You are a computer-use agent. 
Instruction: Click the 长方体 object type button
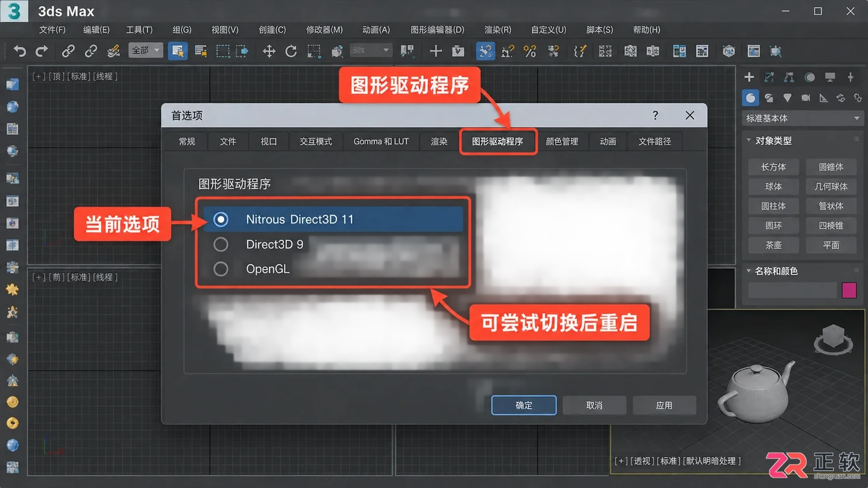pyautogui.click(x=773, y=167)
